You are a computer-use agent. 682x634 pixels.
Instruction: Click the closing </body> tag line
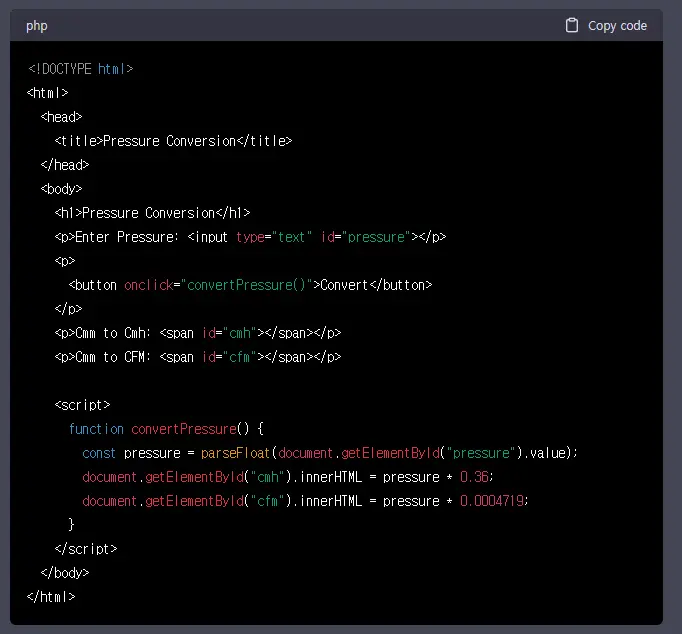65,573
